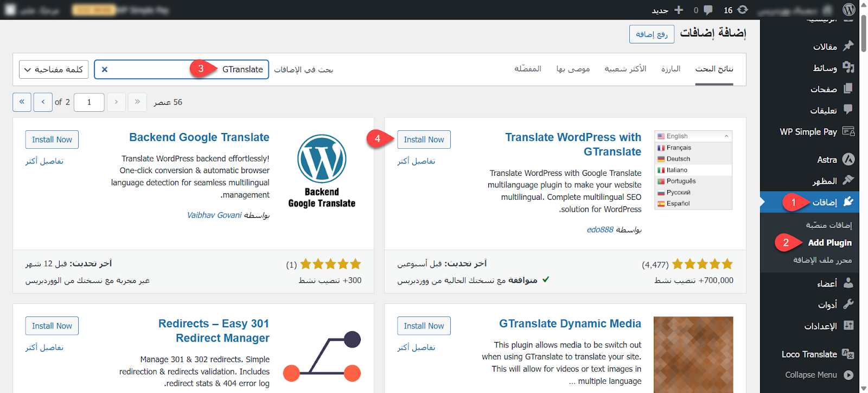Click the plus icon for جديد
Viewport: 868px width, 393px height.
click(679, 10)
